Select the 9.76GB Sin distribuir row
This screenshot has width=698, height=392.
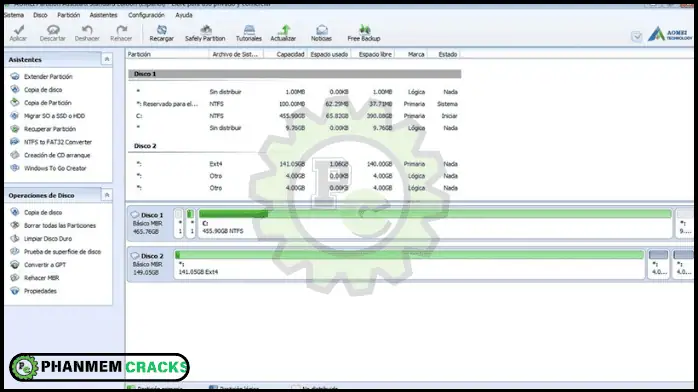coord(295,128)
